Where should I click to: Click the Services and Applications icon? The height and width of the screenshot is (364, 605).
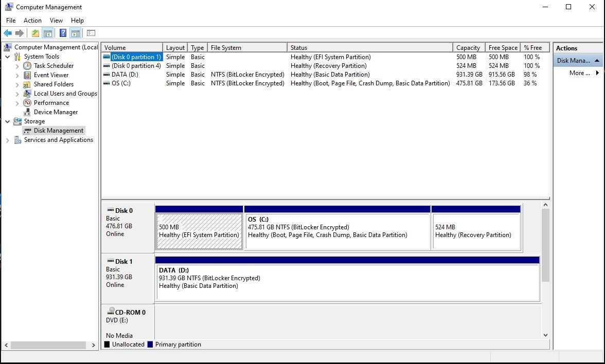click(x=17, y=140)
